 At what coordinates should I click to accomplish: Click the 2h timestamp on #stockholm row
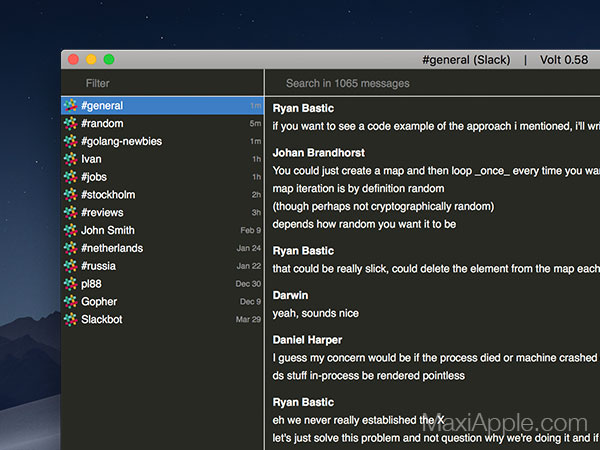point(256,194)
